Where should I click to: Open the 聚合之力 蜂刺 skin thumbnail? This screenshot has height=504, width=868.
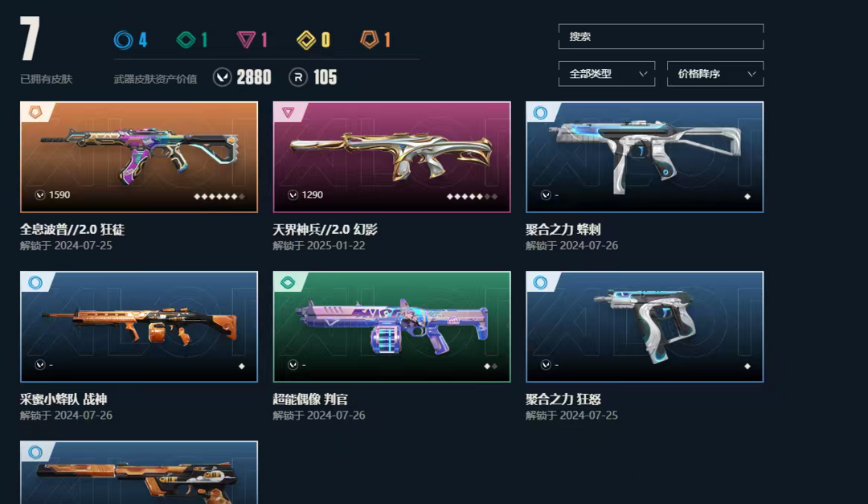645,157
